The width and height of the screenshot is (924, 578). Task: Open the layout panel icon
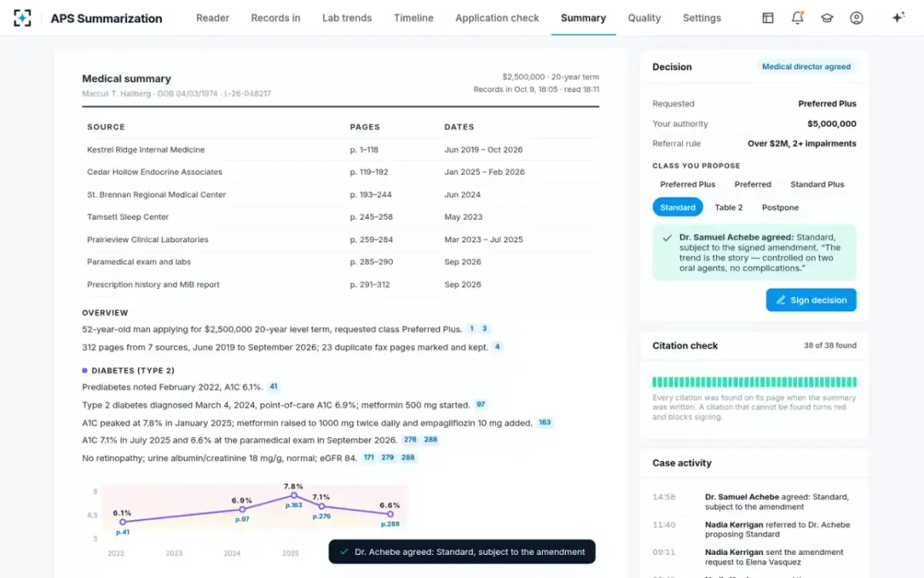(768, 18)
